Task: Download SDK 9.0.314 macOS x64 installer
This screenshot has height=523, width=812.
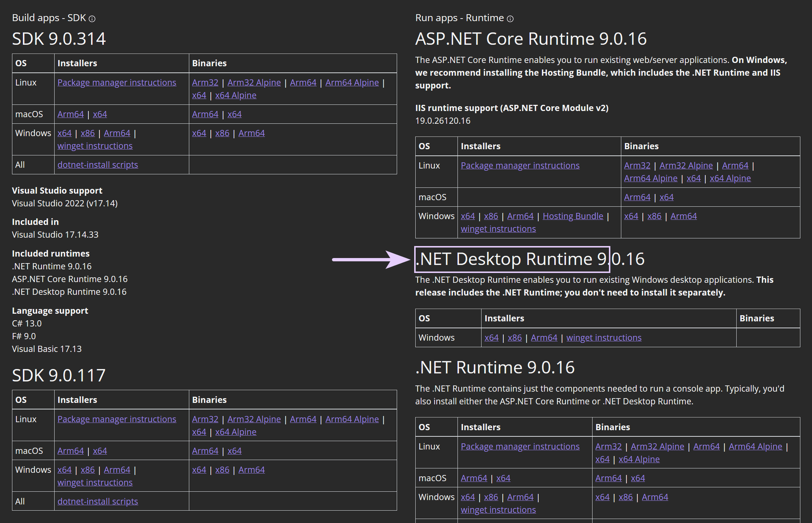Action: pyautogui.click(x=100, y=114)
